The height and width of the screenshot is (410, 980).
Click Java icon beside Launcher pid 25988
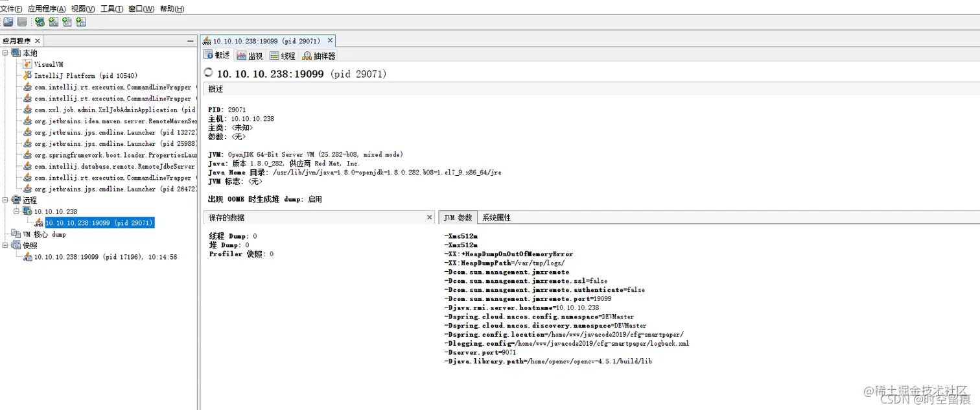coord(28,143)
